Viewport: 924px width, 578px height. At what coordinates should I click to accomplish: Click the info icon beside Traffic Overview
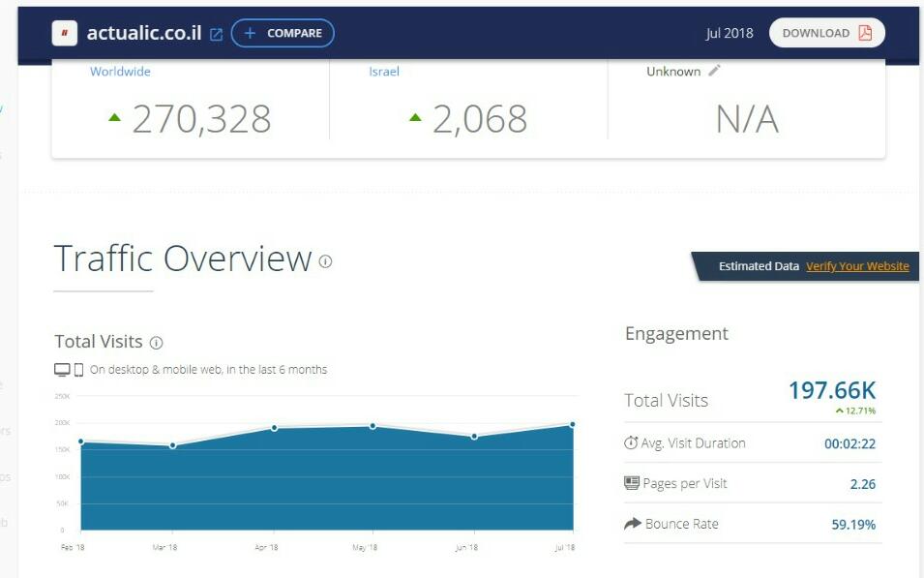point(325,261)
